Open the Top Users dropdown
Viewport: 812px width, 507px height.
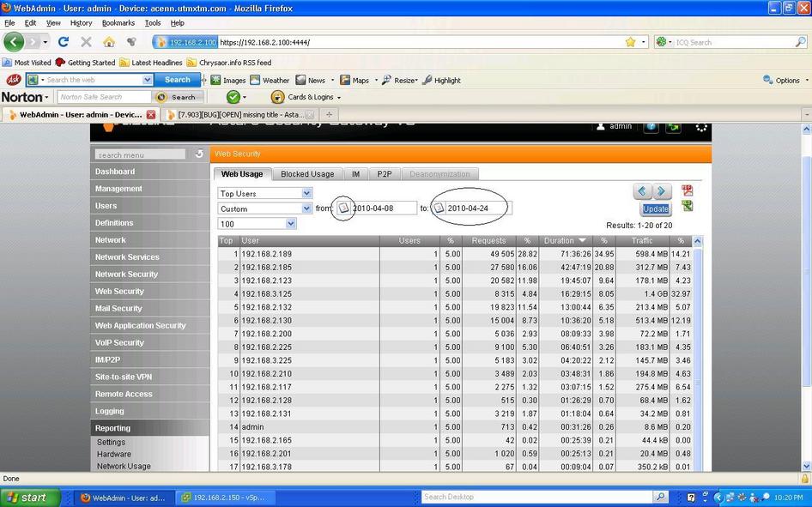pyautogui.click(x=264, y=194)
